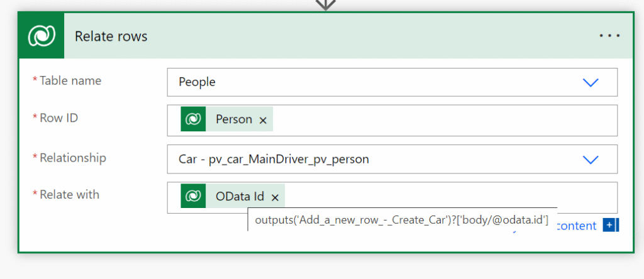Select the OData Id dynamic token
Screen dimensions: 644x279
pyautogui.click(x=240, y=197)
